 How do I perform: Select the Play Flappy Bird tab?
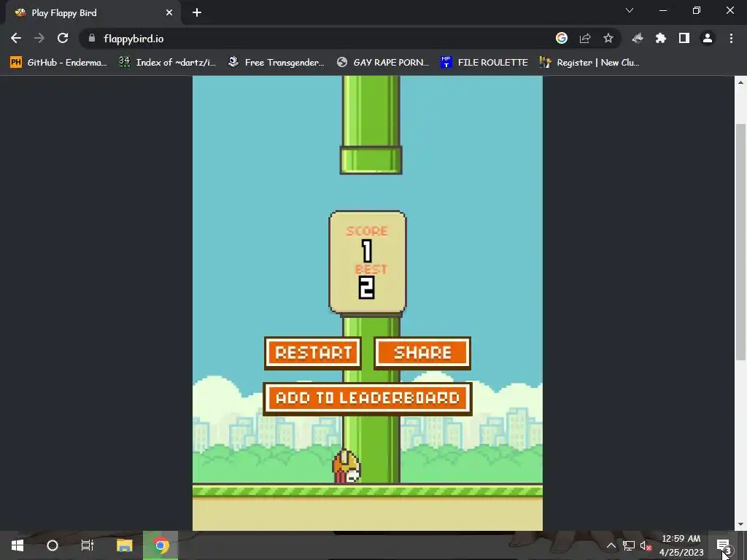[x=93, y=13]
